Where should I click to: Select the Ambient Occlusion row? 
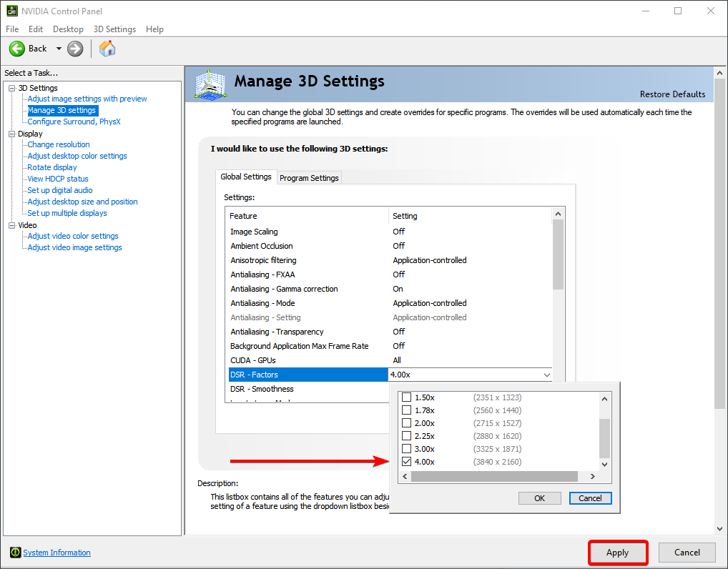coord(390,246)
